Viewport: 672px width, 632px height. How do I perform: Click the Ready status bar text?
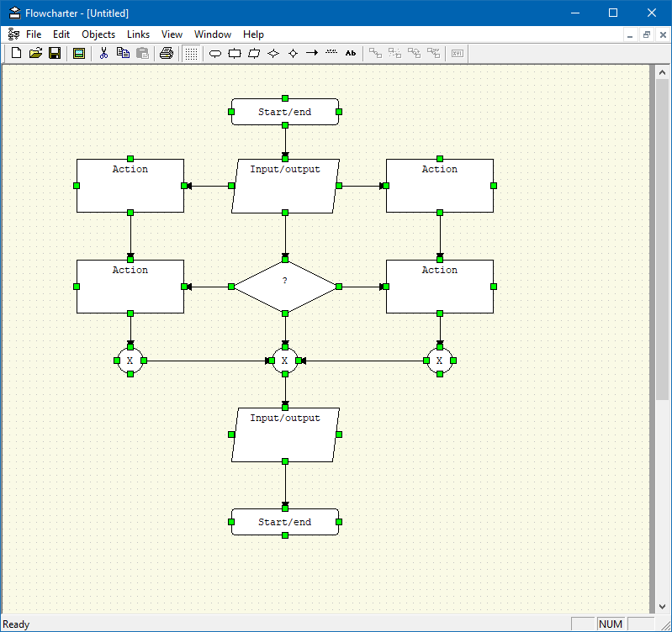[16, 624]
